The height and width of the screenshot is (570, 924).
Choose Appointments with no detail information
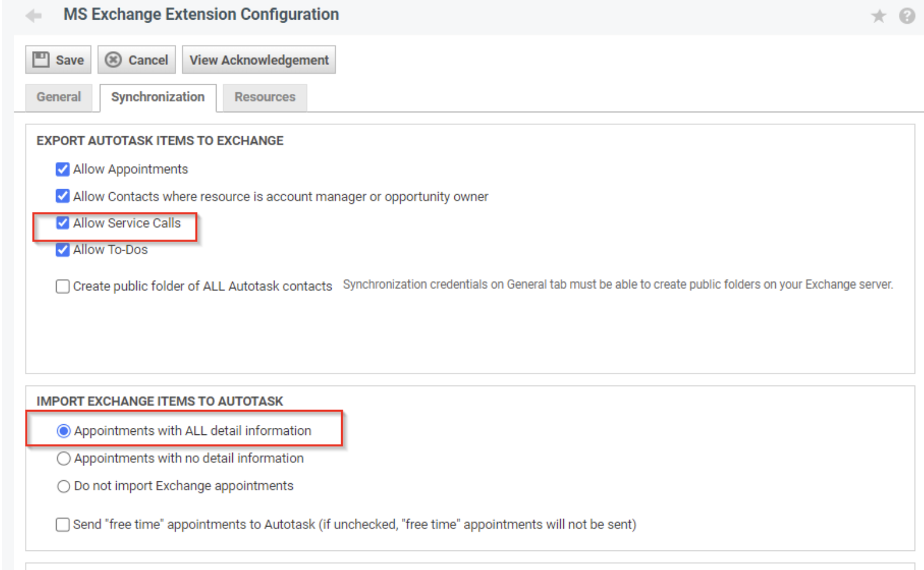point(64,459)
